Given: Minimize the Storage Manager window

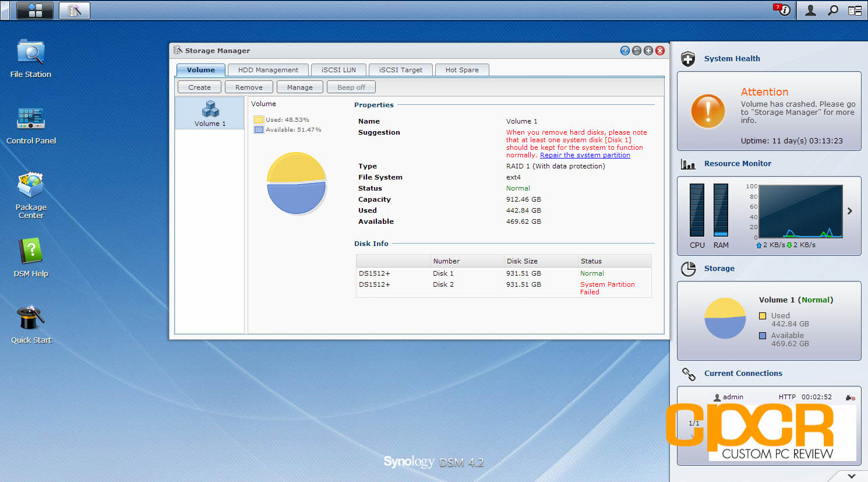Looking at the screenshot, I should click(x=637, y=51).
